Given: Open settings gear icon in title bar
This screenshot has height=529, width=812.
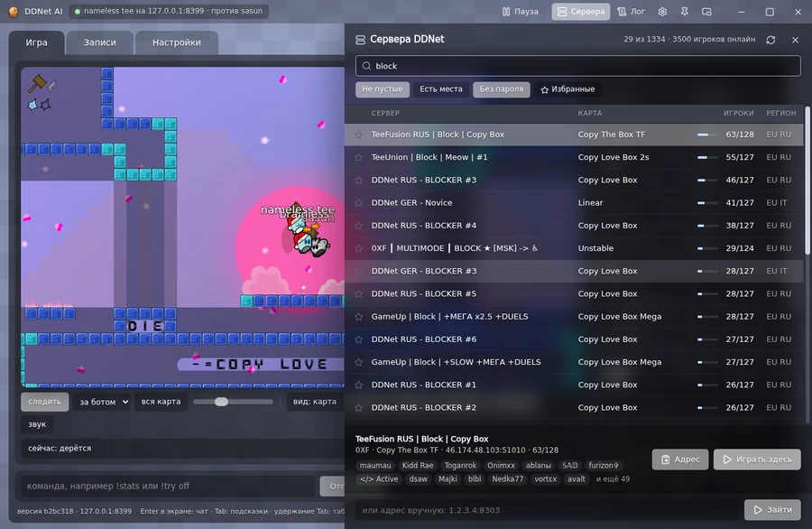Looking at the screenshot, I should coord(662,12).
